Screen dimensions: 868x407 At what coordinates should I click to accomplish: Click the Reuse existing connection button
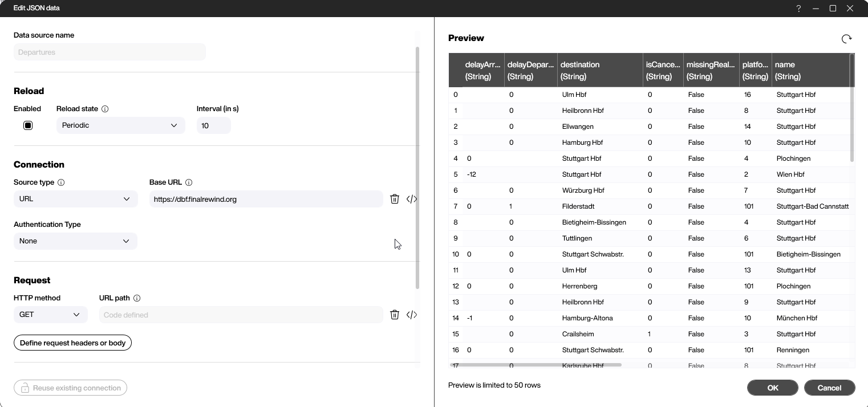click(x=70, y=388)
